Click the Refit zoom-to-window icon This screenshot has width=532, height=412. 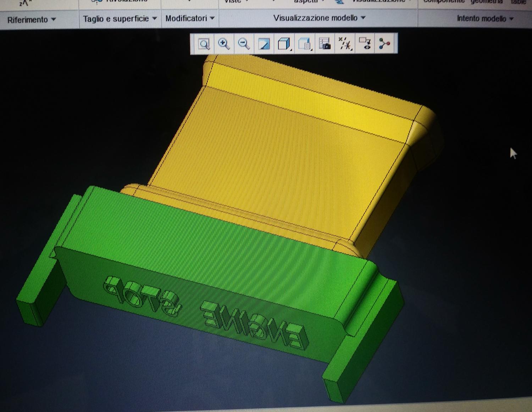204,44
